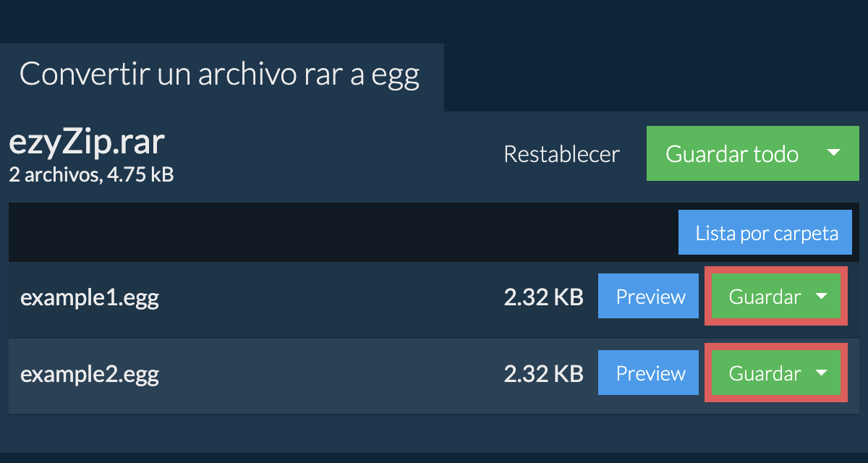
Task: Open the Guardar todo dropdown arrow
Action: [833, 153]
